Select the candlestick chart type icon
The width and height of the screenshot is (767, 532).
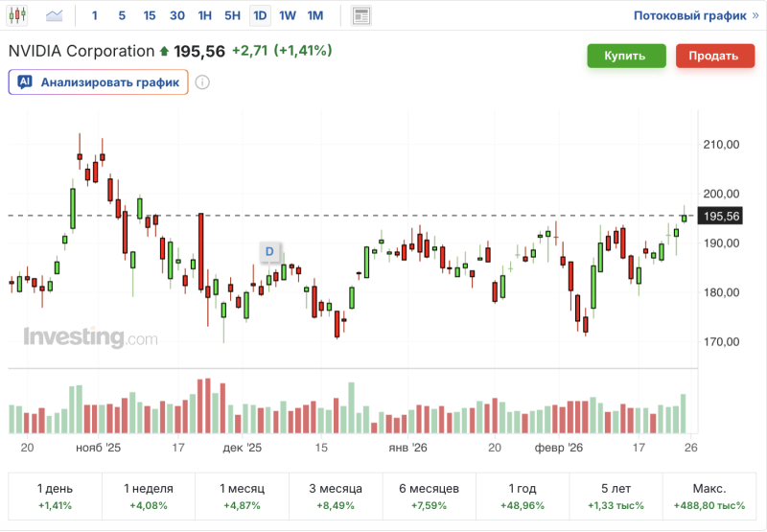18,15
